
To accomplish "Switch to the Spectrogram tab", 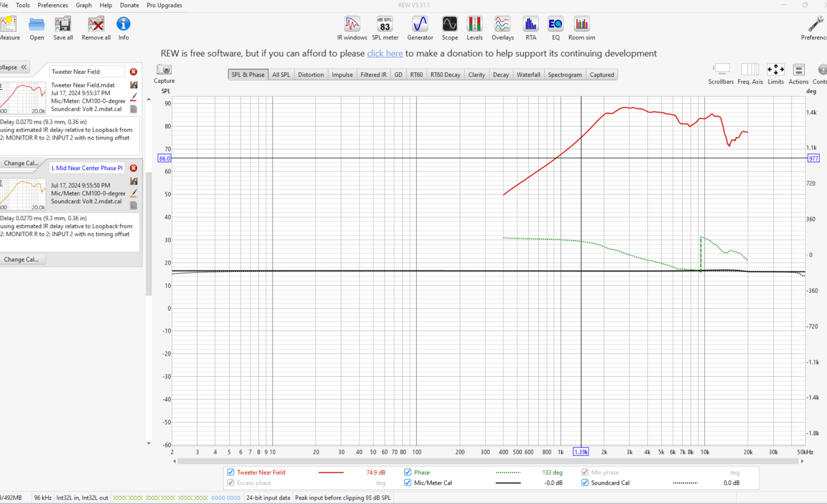I will (565, 75).
